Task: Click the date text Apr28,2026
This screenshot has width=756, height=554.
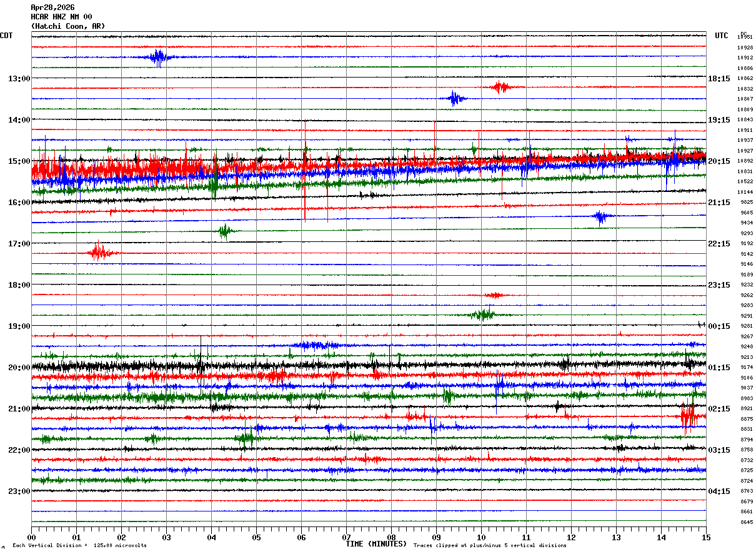Action: click(52, 8)
